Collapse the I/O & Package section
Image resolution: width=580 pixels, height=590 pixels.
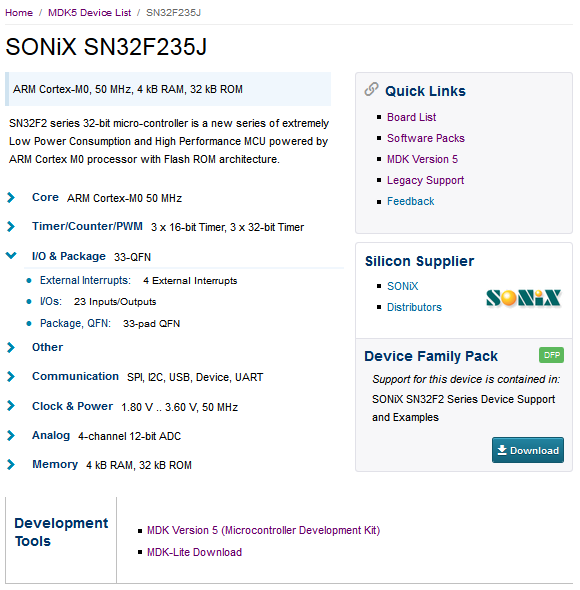tap(11, 255)
